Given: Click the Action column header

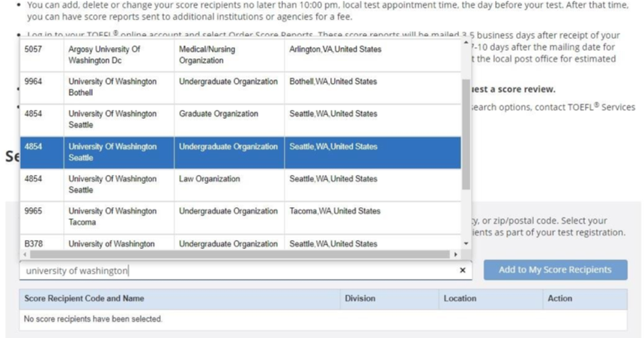Looking at the screenshot, I should (585, 298).
